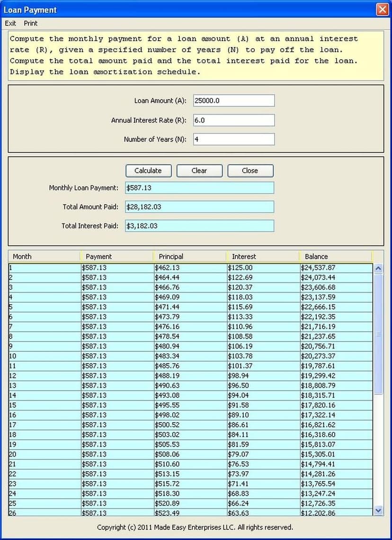Focus the Number of Years (N) field
The height and width of the screenshot is (540, 392).
[234, 139]
